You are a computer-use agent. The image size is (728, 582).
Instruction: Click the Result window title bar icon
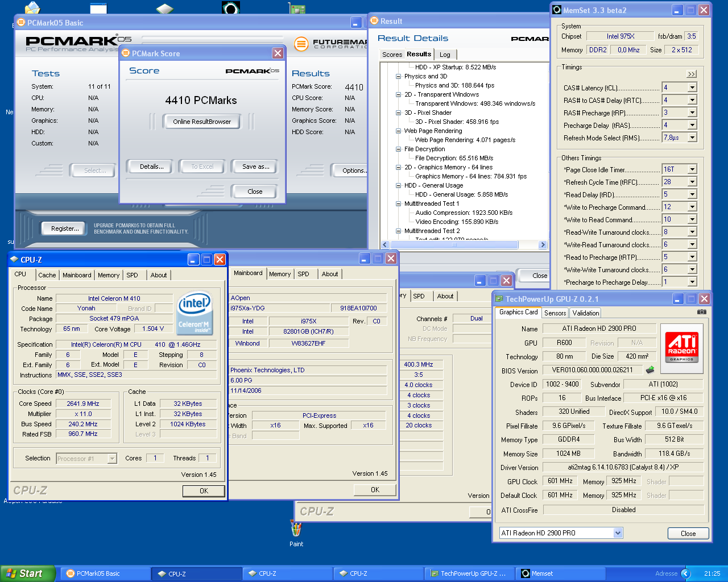point(374,21)
